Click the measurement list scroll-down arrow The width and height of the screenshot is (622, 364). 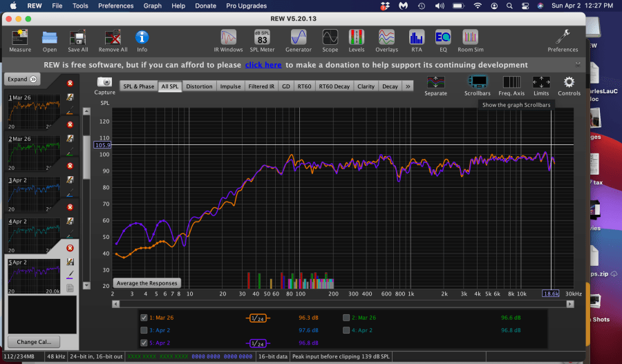(86, 285)
